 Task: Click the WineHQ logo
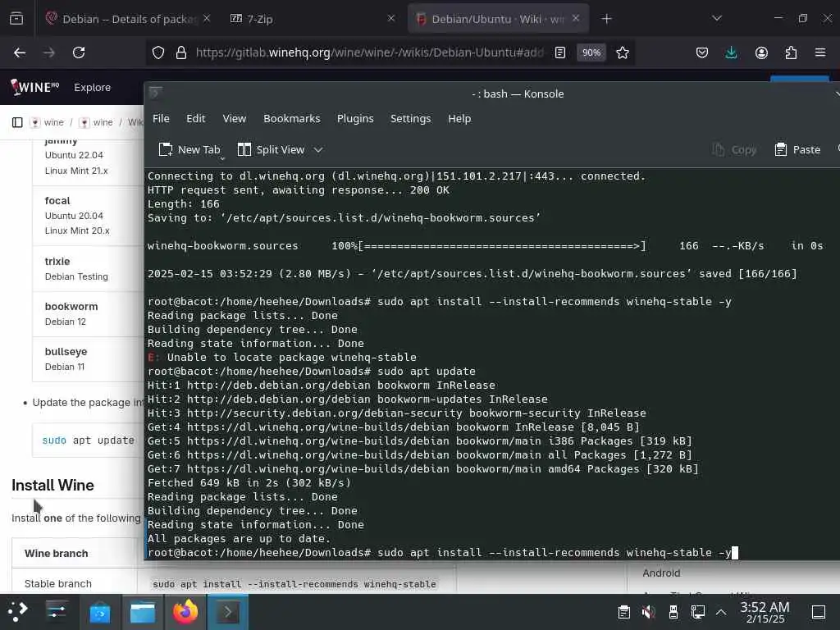(x=34, y=87)
